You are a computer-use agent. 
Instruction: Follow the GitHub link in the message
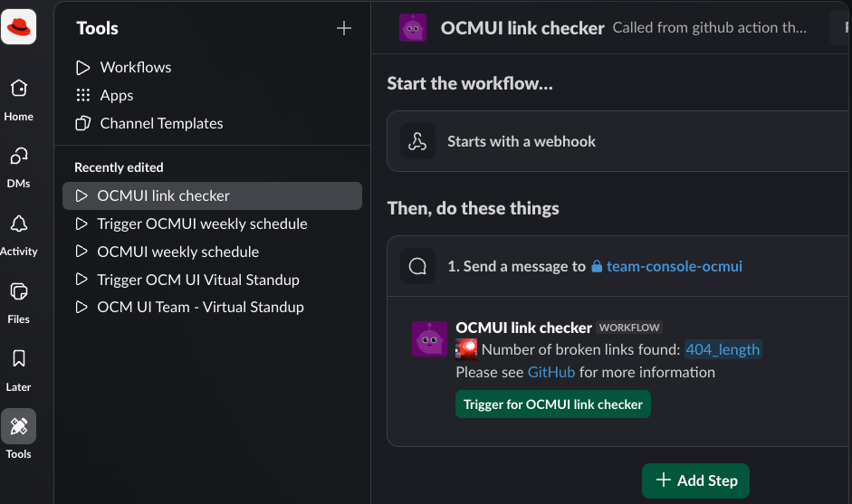(x=550, y=372)
